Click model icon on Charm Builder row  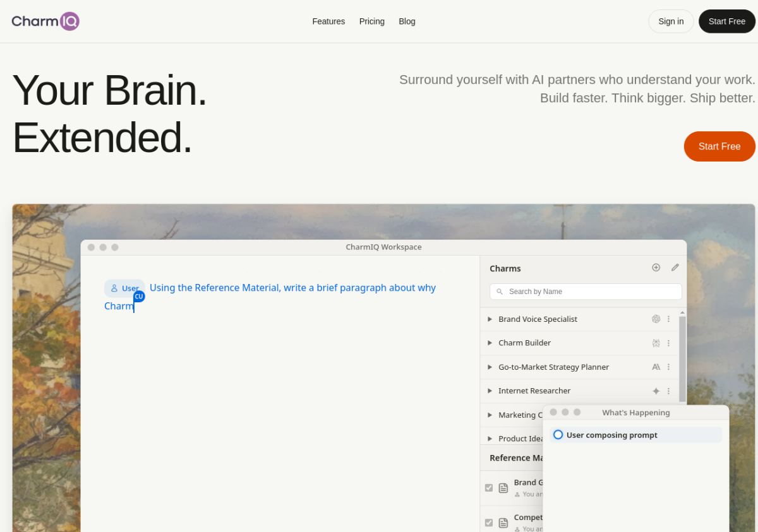[x=656, y=343]
